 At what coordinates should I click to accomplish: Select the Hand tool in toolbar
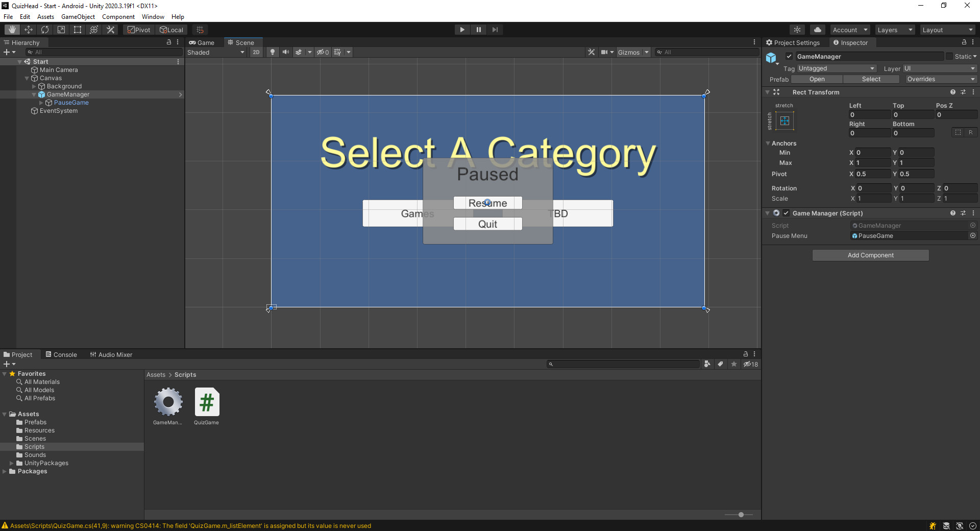[12, 30]
